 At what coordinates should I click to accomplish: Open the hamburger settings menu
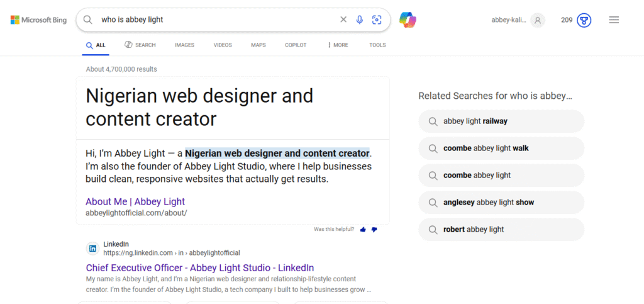[x=614, y=20]
